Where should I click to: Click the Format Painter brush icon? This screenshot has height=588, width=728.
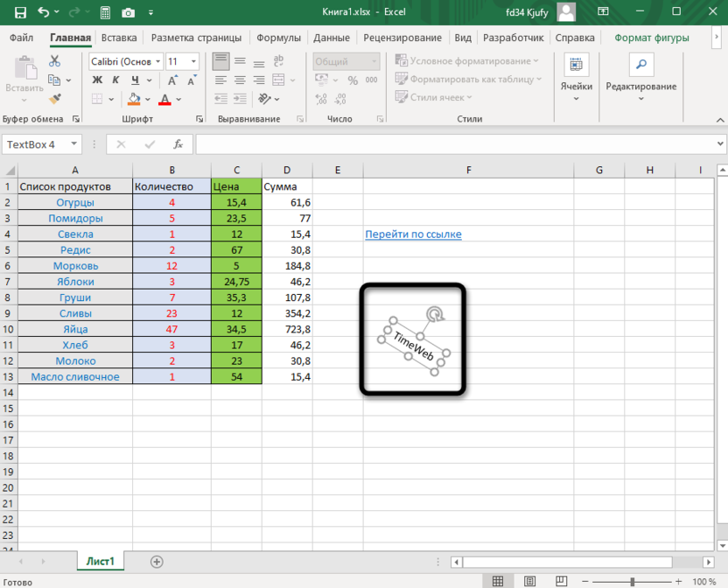point(54,99)
